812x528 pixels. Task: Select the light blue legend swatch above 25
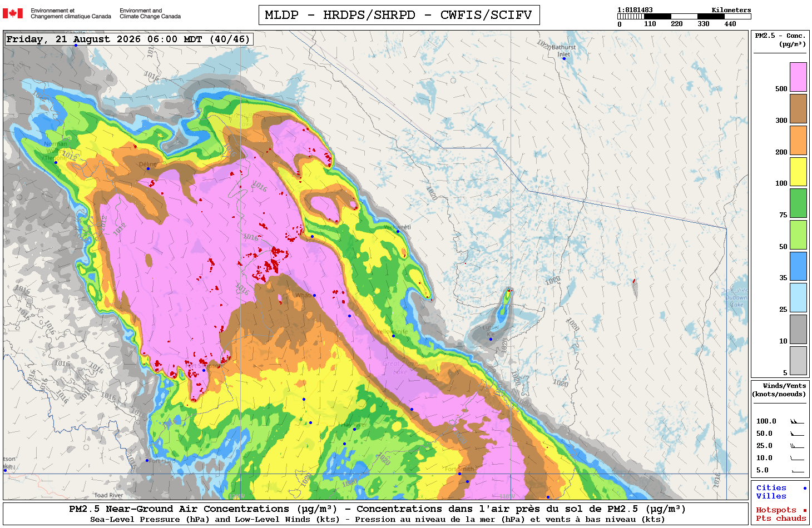798,298
